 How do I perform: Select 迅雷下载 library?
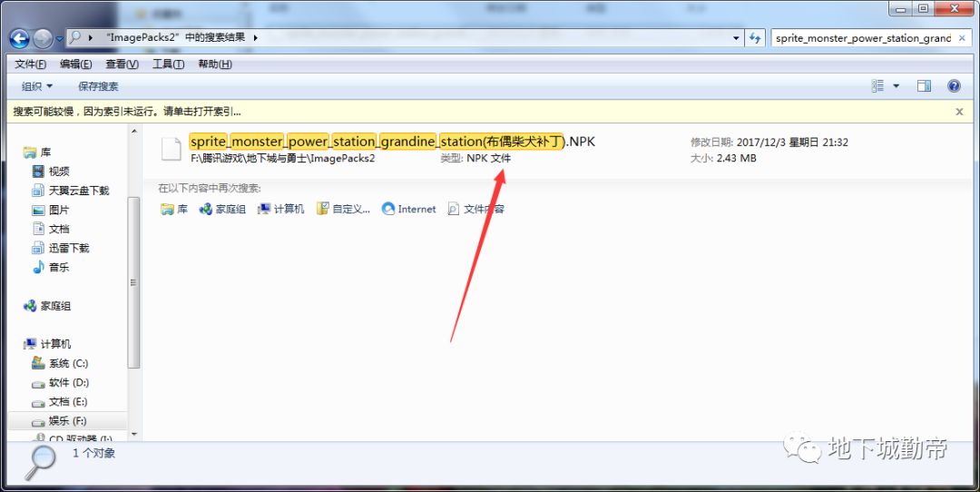(61, 248)
